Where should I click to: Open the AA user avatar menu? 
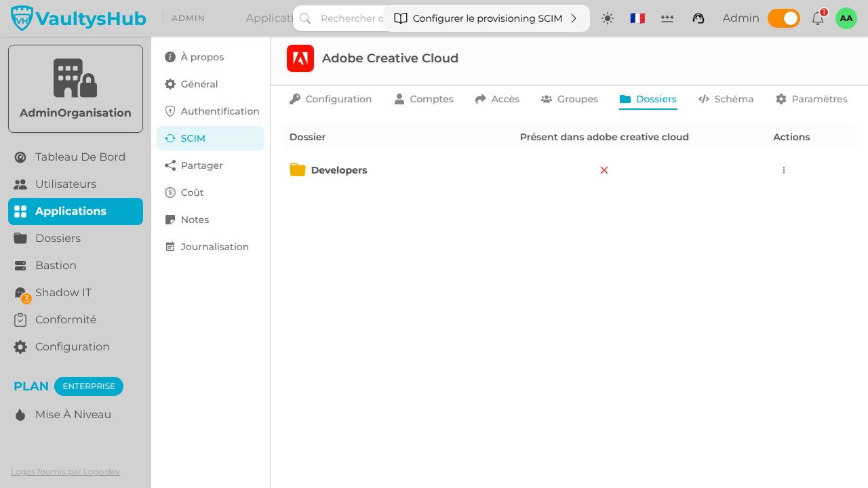pyautogui.click(x=846, y=18)
